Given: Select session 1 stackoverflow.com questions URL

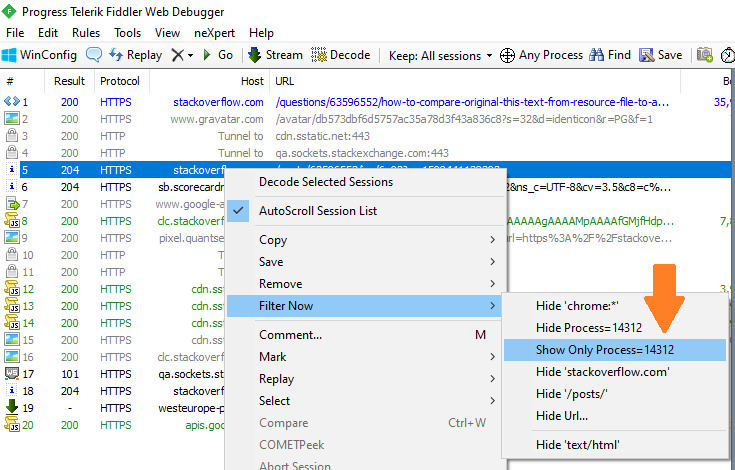Looking at the screenshot, I should point(472,102).
